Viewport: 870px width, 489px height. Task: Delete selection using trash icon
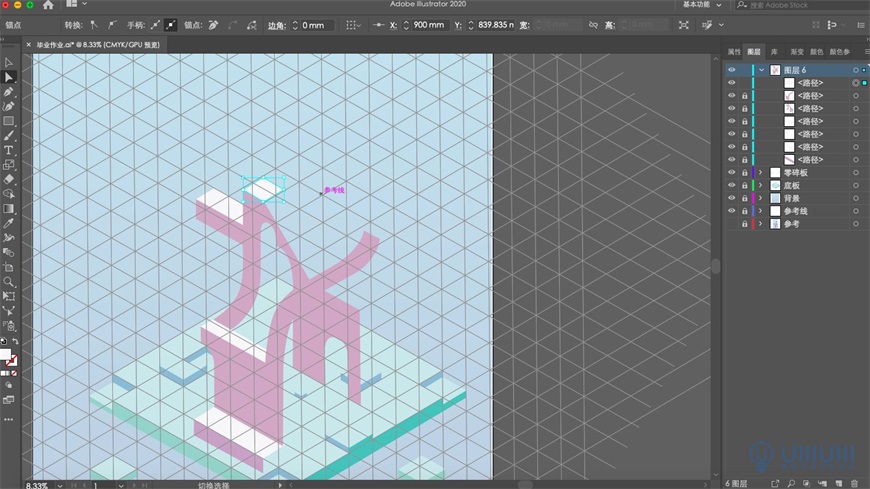(854, 483)
